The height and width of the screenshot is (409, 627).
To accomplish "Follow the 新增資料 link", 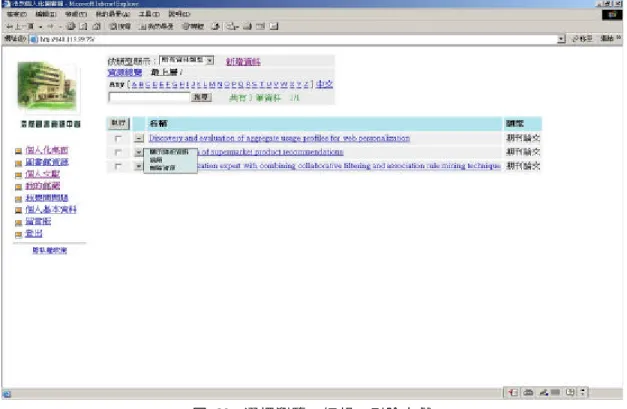I will pos(243,61).
